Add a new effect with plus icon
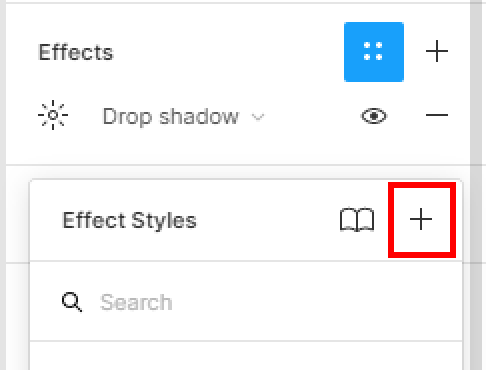Viewport: 486px width, 370px height. coord(437,51)
